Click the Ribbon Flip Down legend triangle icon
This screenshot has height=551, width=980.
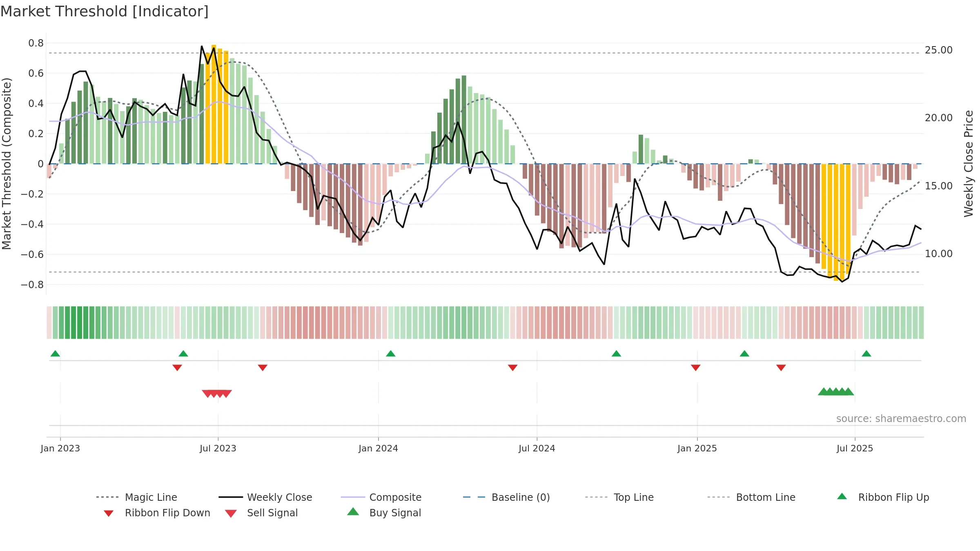tap(109, 513)
